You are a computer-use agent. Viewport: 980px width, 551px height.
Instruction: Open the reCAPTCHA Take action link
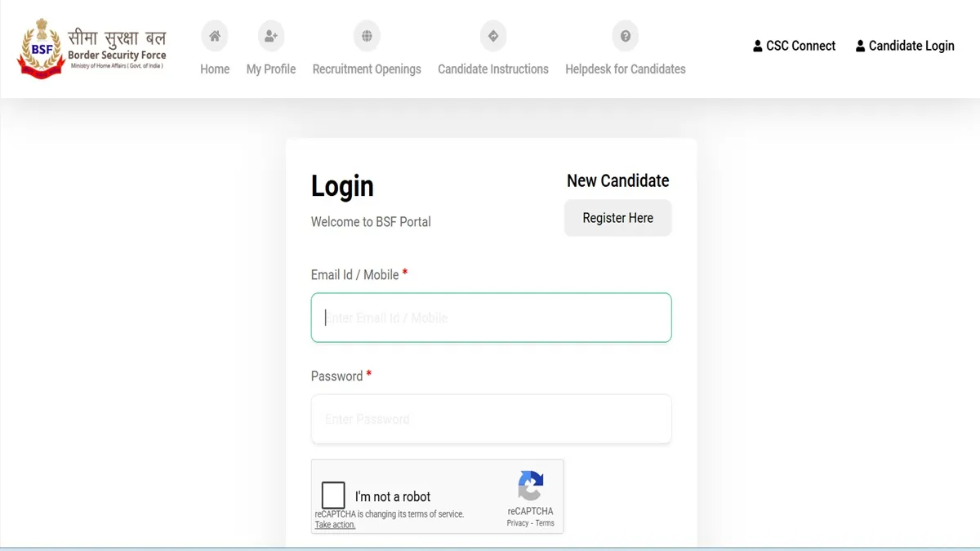pyautogui.click(x=335, y=525)
